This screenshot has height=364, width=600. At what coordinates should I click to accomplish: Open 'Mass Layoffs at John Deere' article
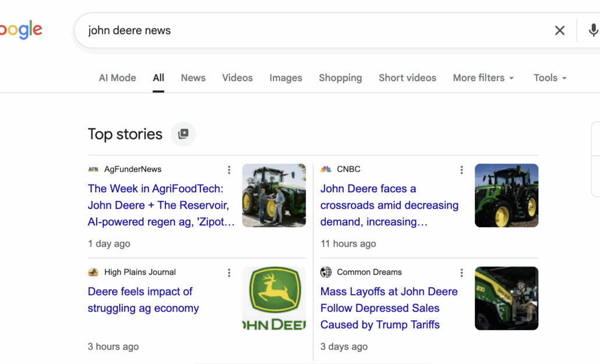(389, 308)
